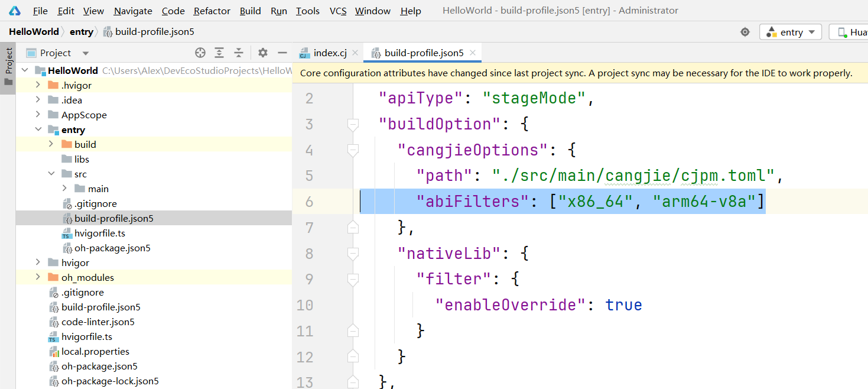Open the Refactor menu

pyautogui.click(x=212, y=11)
